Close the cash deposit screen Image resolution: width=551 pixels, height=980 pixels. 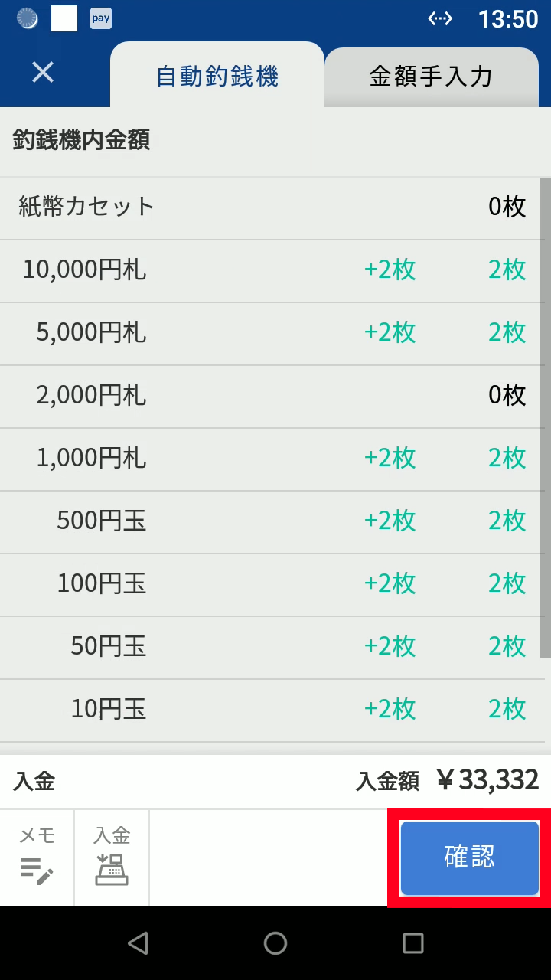point(43,73)
